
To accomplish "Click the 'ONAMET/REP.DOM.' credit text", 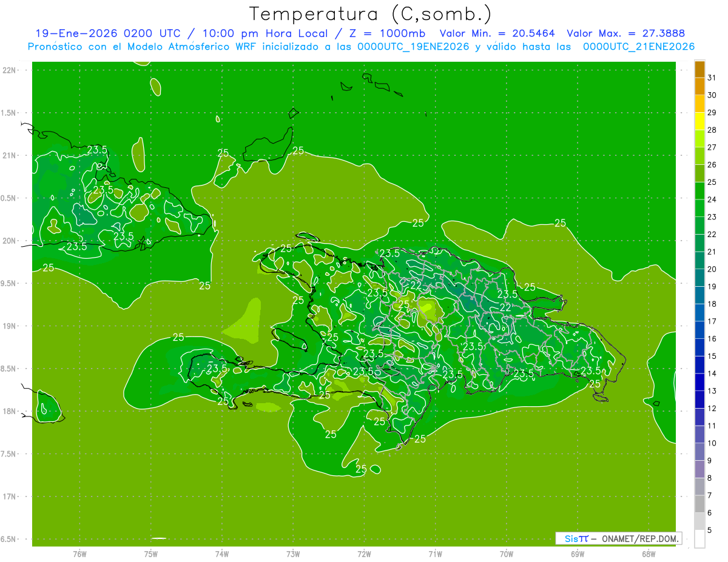I will coord(641,538).
